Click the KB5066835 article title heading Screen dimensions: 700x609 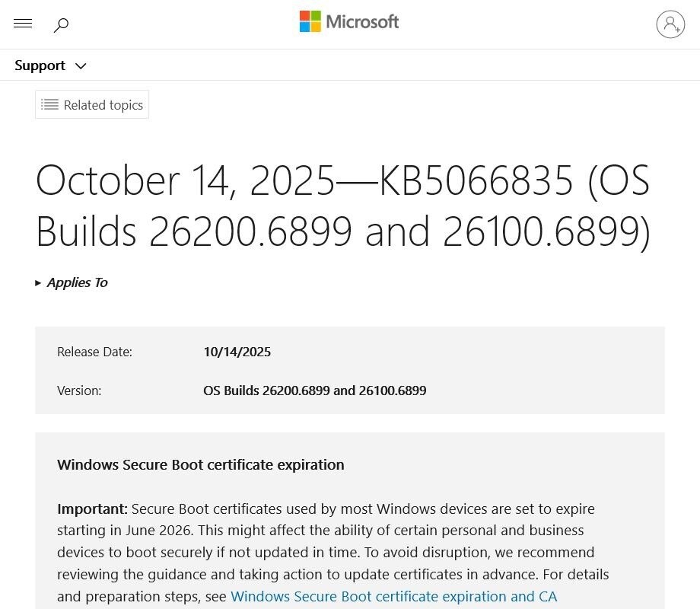pos(342,206)
